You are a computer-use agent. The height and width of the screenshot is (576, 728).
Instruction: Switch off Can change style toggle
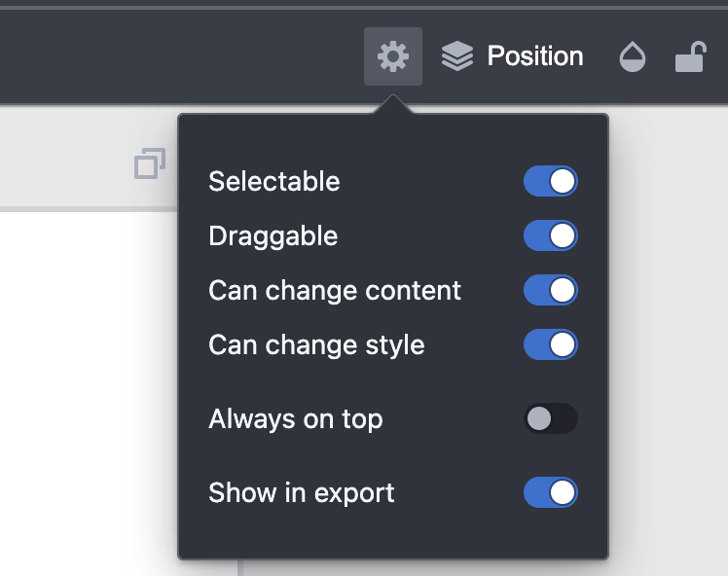(551, 345)
